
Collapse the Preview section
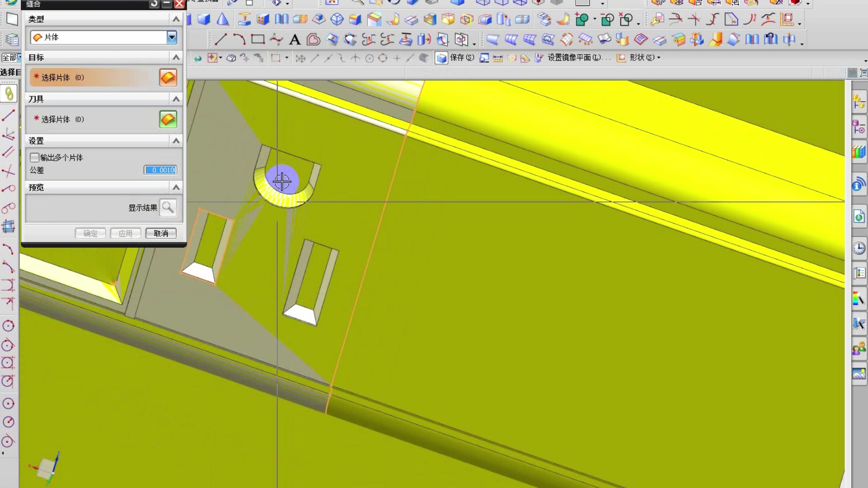tap(176, 188)
